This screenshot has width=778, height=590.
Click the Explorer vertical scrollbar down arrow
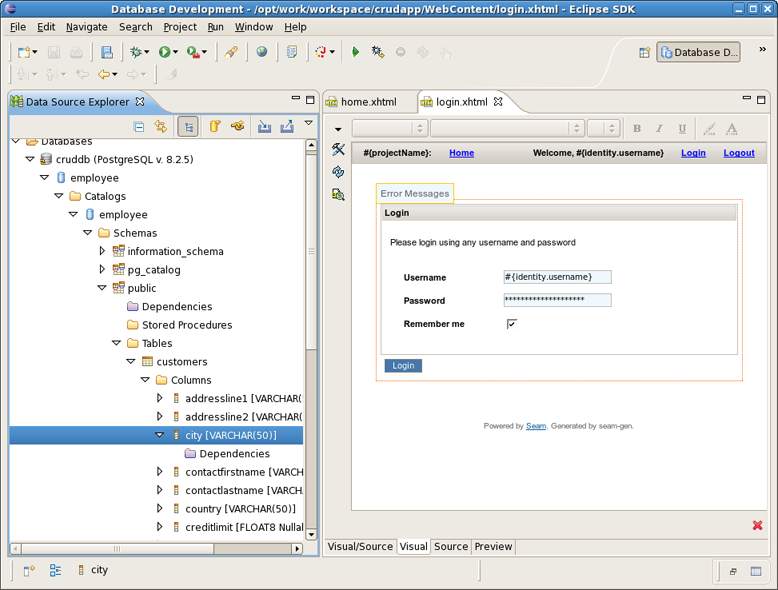[311, 534]
